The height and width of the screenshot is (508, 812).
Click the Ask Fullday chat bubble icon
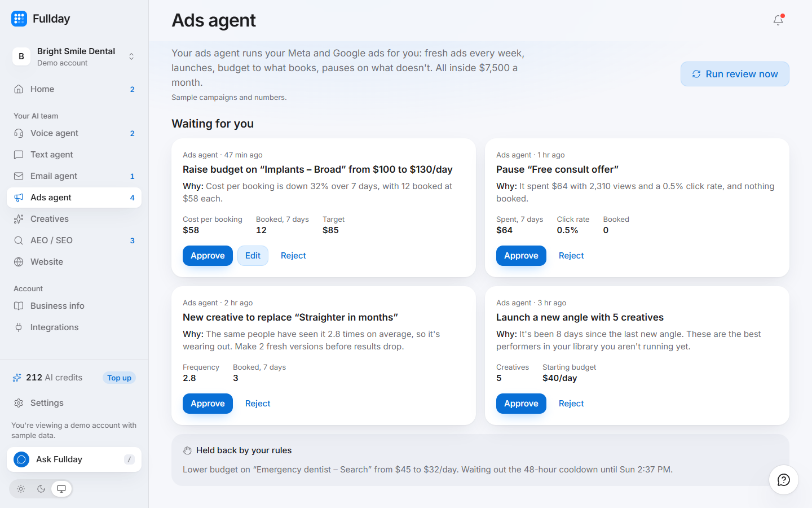[21, 459]
